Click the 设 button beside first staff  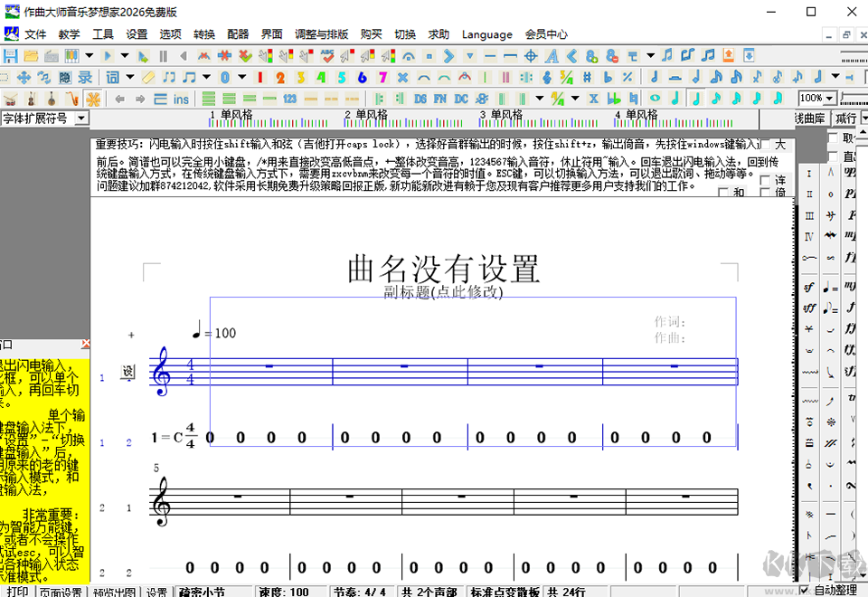127,372
